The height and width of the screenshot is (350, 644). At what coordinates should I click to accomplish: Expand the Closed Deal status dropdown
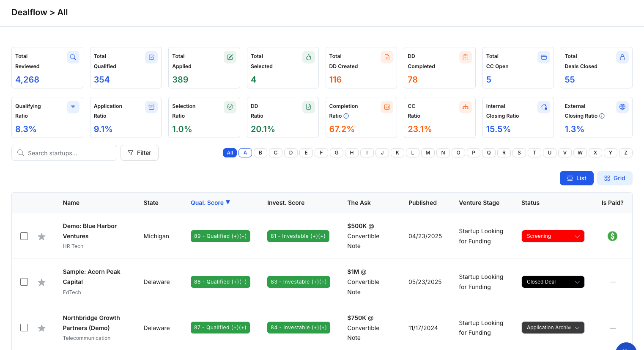[x=553, y=282]
